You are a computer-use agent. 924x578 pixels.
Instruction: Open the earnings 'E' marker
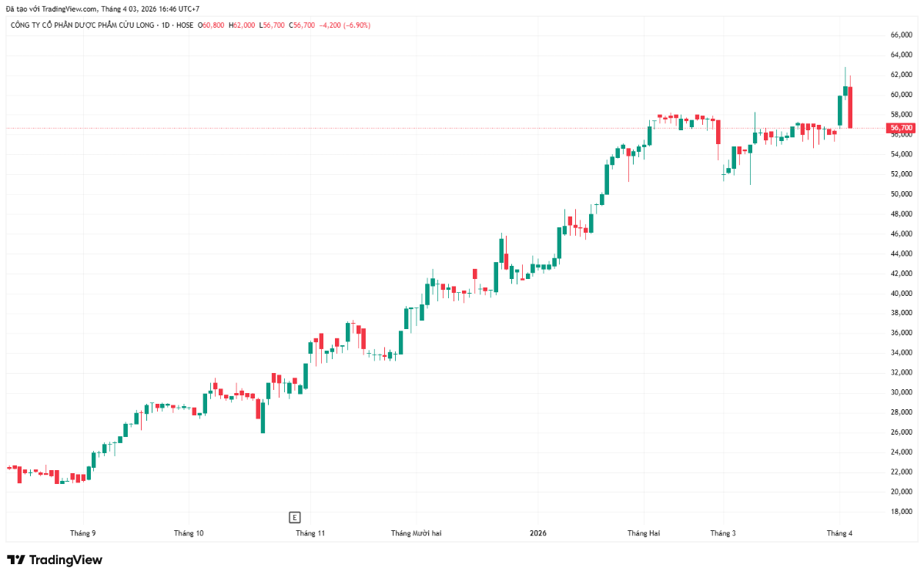(x=294, y=517)
